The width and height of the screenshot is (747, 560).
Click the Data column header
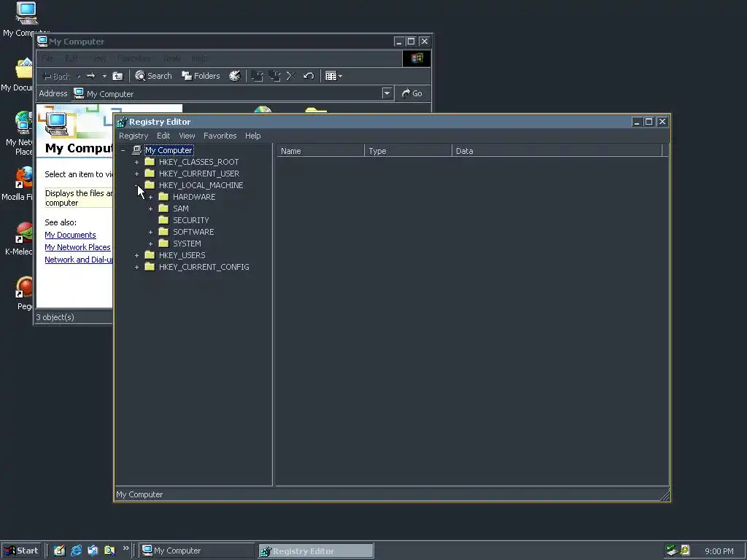(557, 151)
